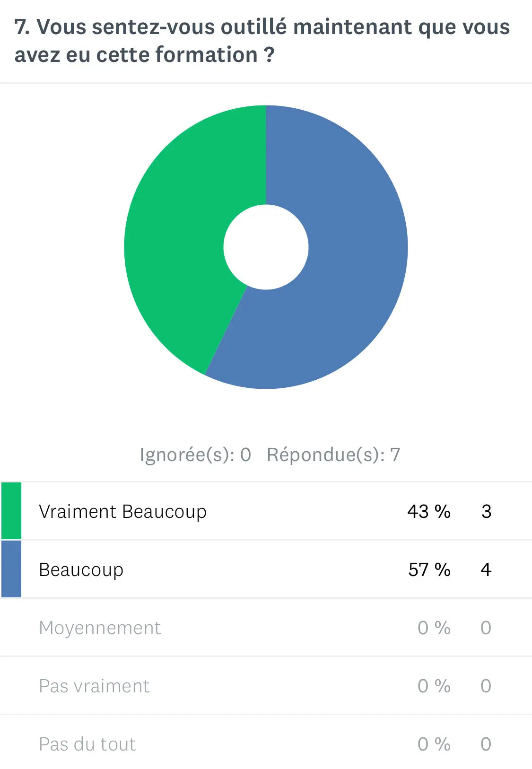532x769 pixels.
Task: Select the "Pas vraiment" answer label
Action: click(x=94, y=686)
